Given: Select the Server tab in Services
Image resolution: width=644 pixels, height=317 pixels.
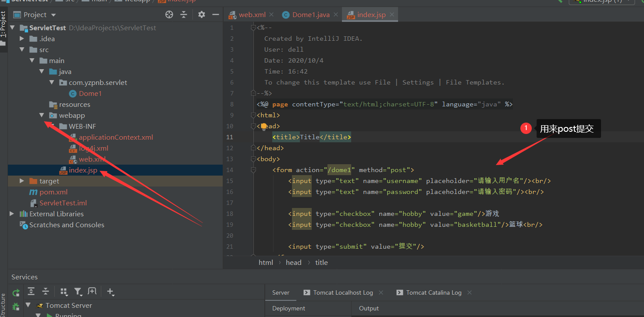Looking at the screenshot, I should point(281,292).
